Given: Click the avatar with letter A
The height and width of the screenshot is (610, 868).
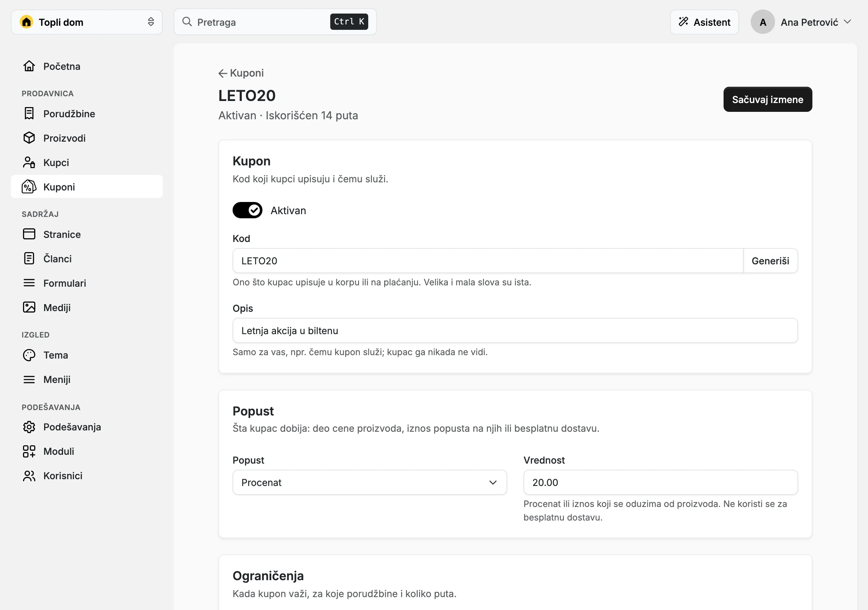Looking at the screenshot, I should click(763, 22).
